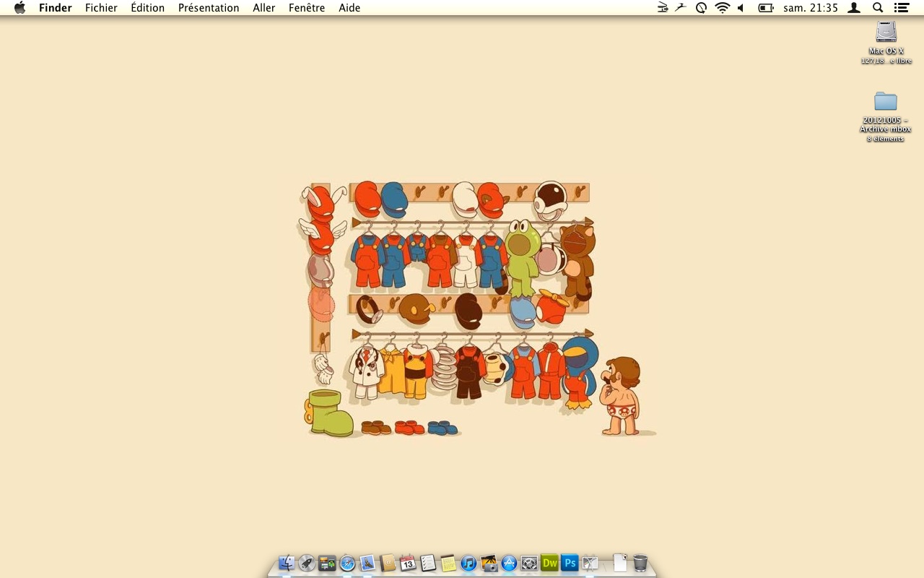Screen dimensions: 924x578
Task: Open the App Store icon
Action: 510,563
